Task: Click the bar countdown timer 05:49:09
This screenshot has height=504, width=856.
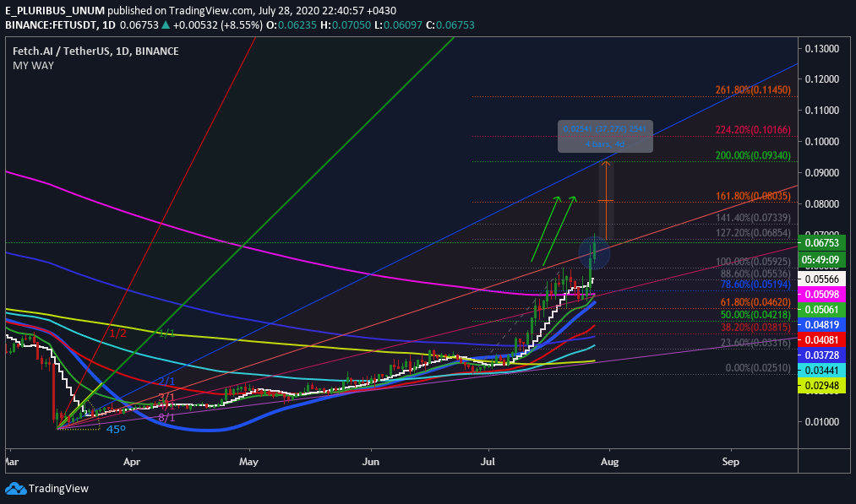Action: tap(823, 260)
